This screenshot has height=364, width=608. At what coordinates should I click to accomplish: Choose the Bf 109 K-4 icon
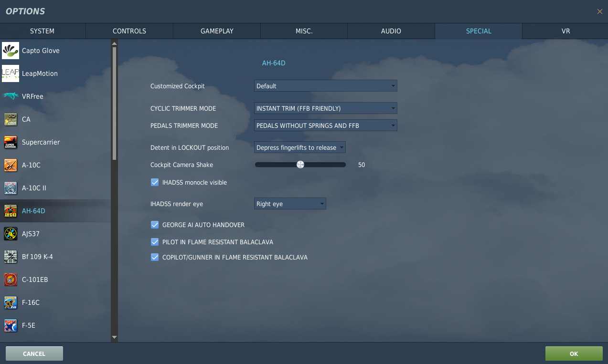(11, 257)
